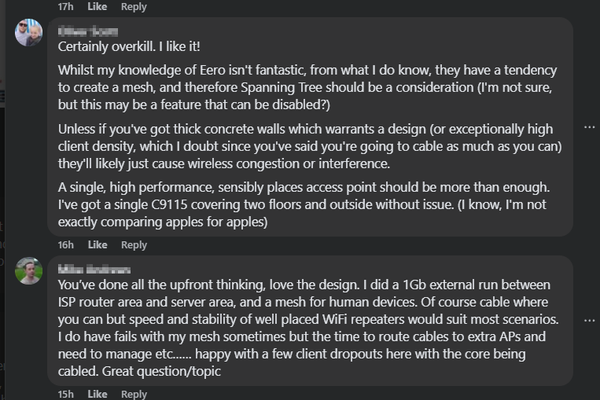Reply to the comment posted 16h ago
This screenshot has height=400, width=600.
click(133, 244)
